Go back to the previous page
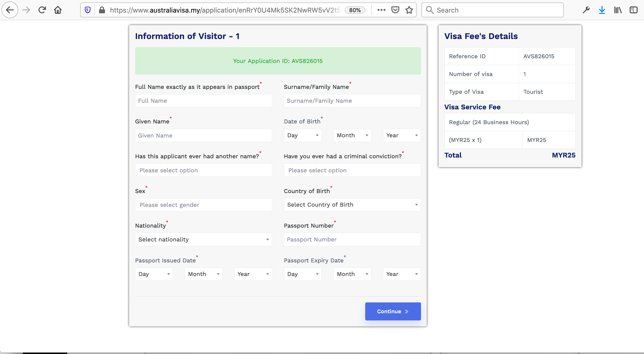The height and width of the screenshot is (354, 644). point(10,10)
